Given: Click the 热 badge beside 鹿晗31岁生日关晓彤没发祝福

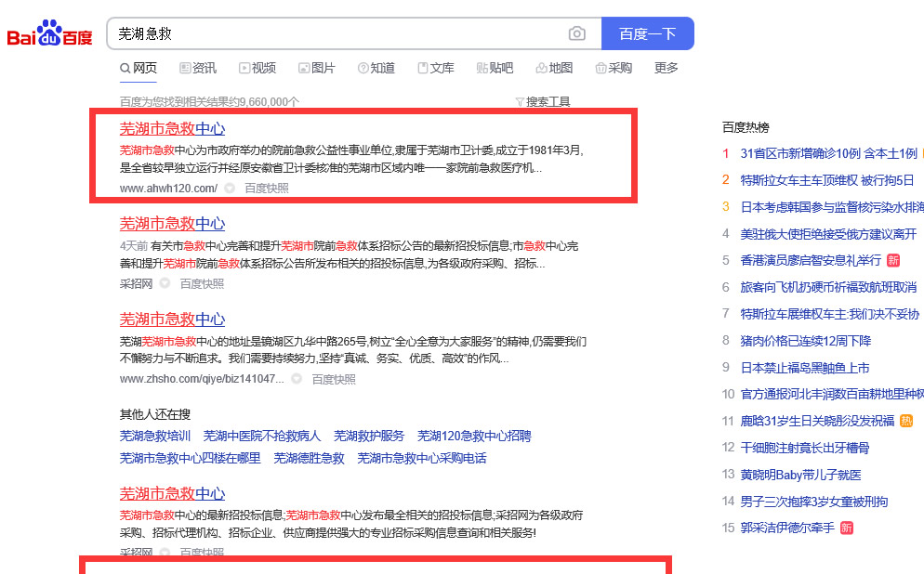Looking at the screenshot, I should (906, 421).
